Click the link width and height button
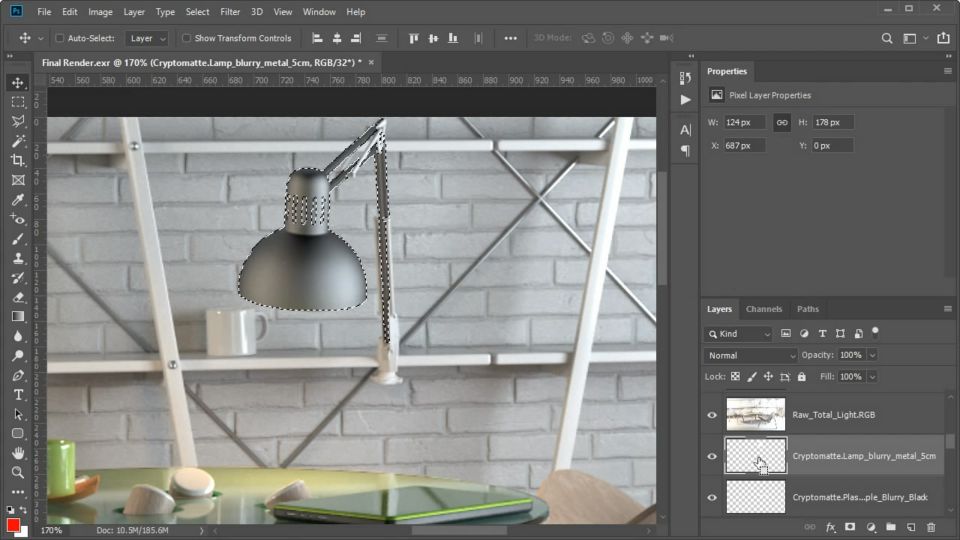Screen dimensions: 960x540 coord(781,122)
